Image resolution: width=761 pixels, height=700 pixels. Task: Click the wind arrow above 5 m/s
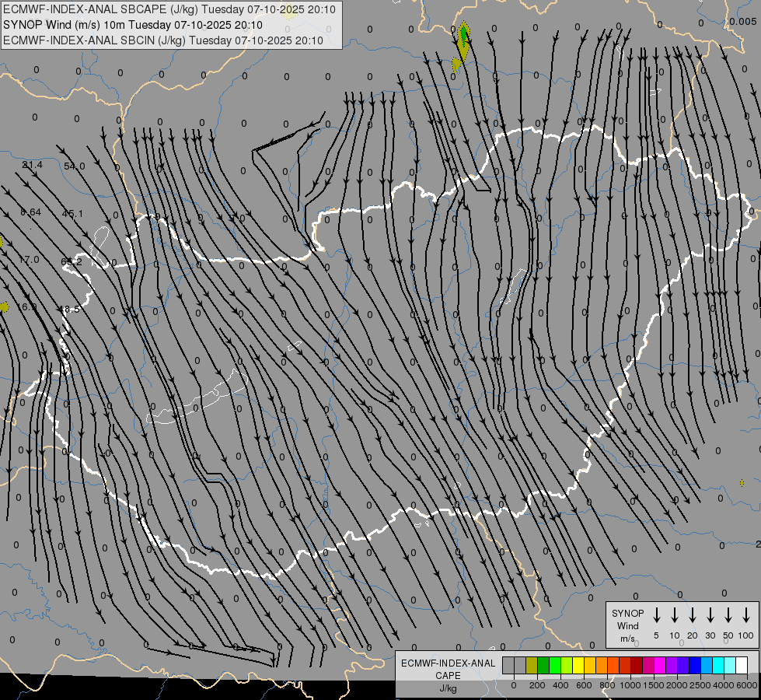tap(657, 614)
